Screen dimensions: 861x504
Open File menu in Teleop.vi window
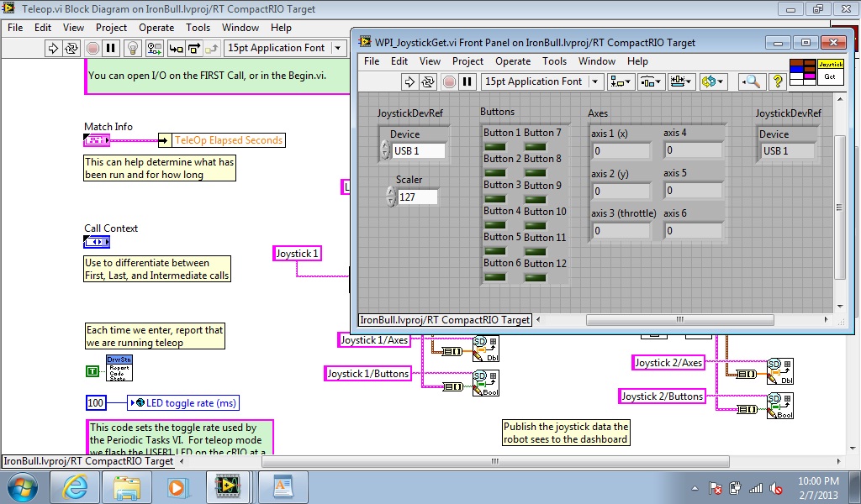[15, 28]
